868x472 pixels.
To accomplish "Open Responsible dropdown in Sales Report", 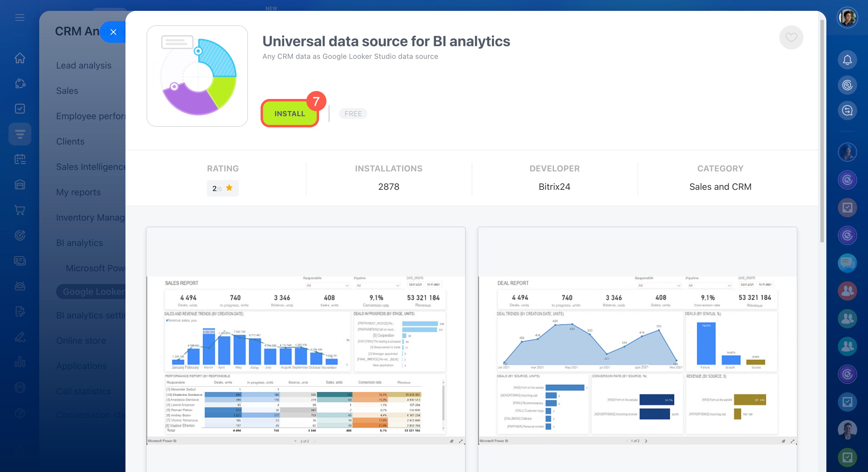I will 327,285.
